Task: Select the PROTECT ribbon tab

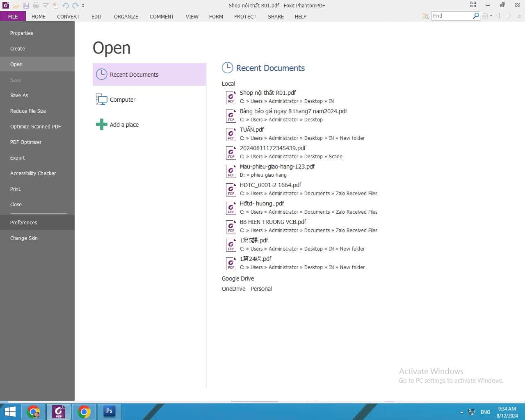Action: [x=245, y=16]
